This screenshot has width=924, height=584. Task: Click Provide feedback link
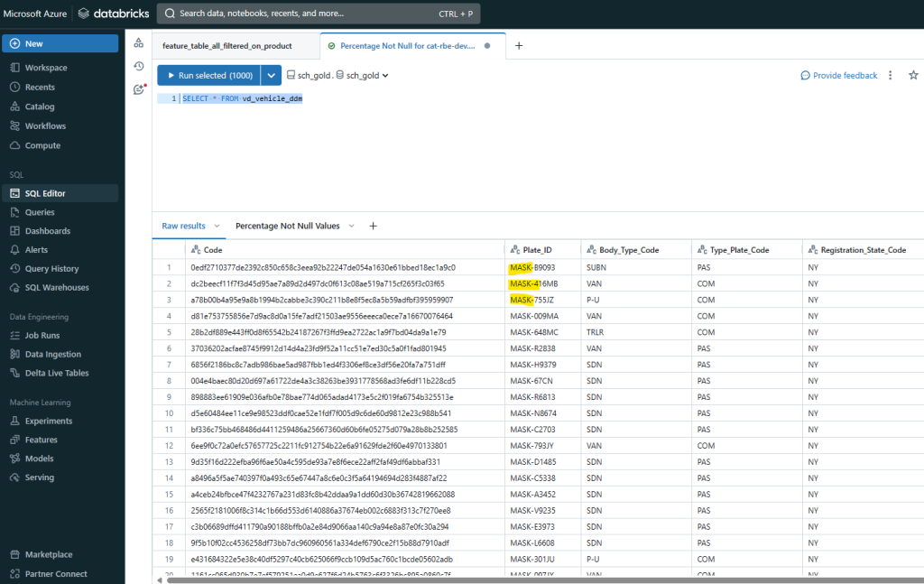tap(839, 76)
